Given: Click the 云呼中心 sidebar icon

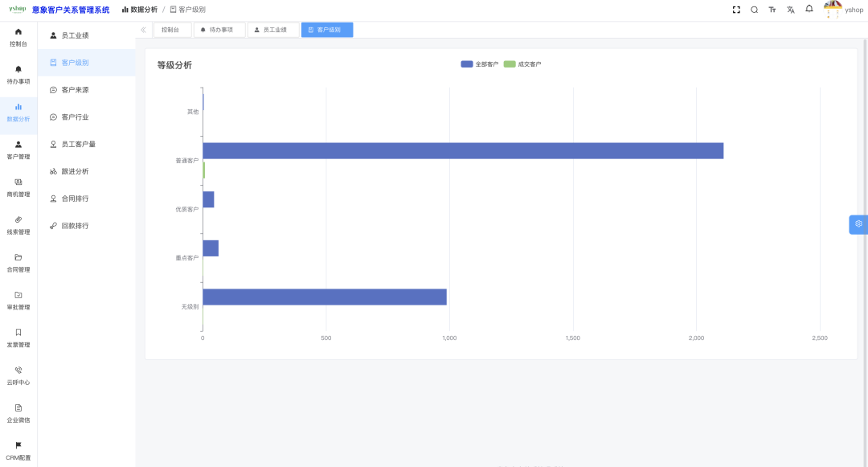Looking at the screenshot, I should click(18, 376).
